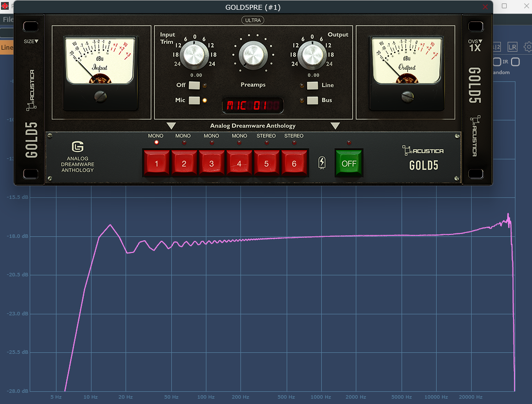Viewport: 532px width, 404px height.
Task: Toggle the Mic switch
Action: (194, 100)
